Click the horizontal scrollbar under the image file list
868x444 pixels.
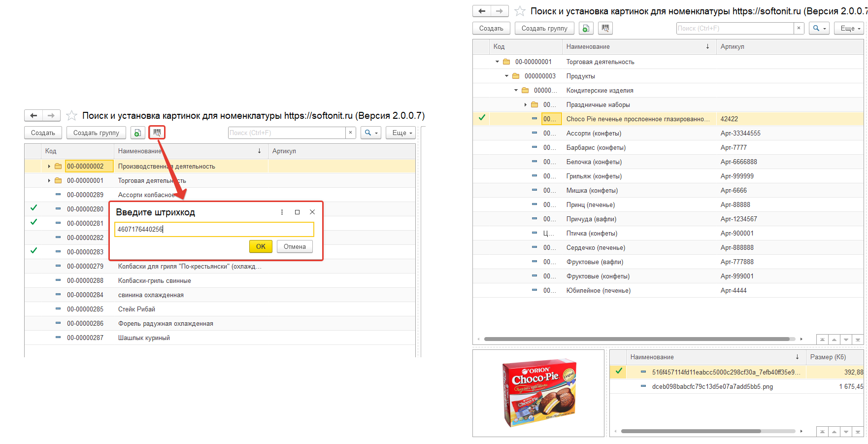tap(691, 431)
